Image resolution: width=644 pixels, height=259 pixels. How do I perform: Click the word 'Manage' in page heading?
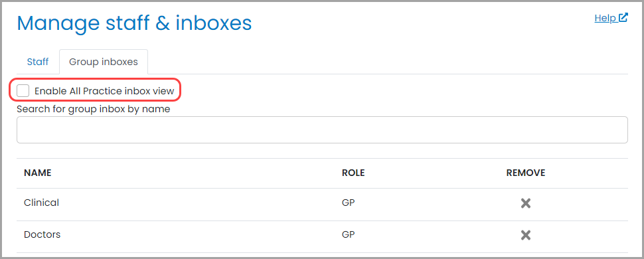(x=58, y=24)
